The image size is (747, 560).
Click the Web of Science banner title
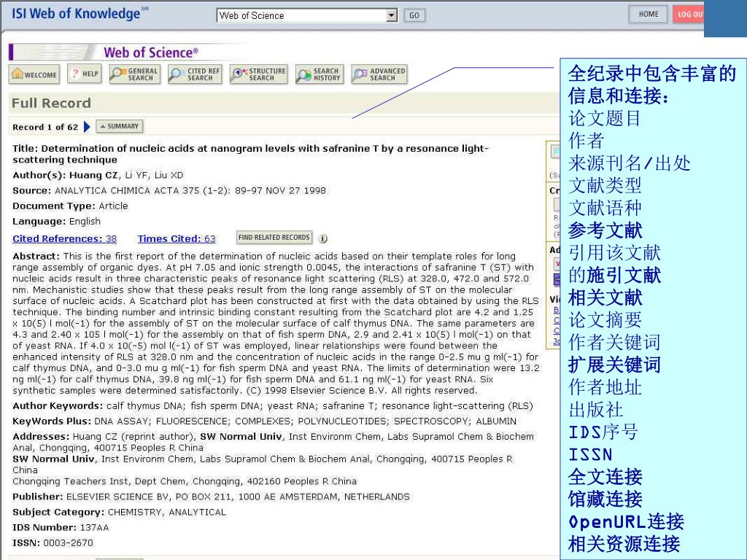pos(150,52)
